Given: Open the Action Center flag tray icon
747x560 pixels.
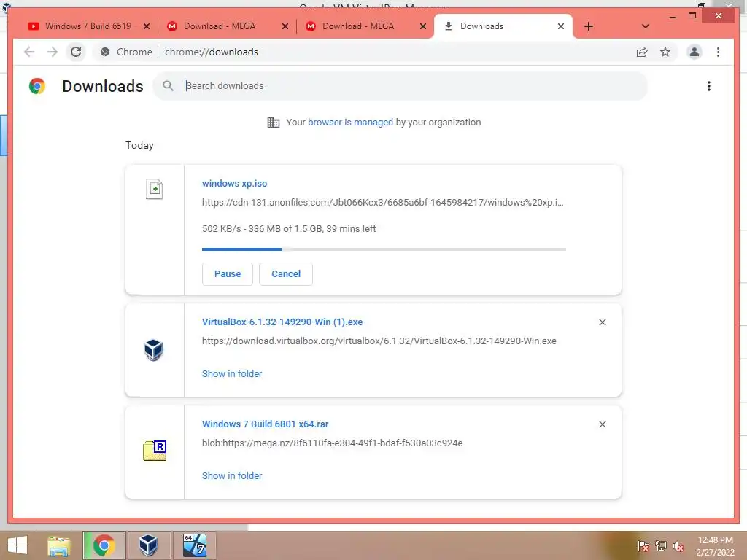Looking at the screenshot, I should [x=643, y=545].
